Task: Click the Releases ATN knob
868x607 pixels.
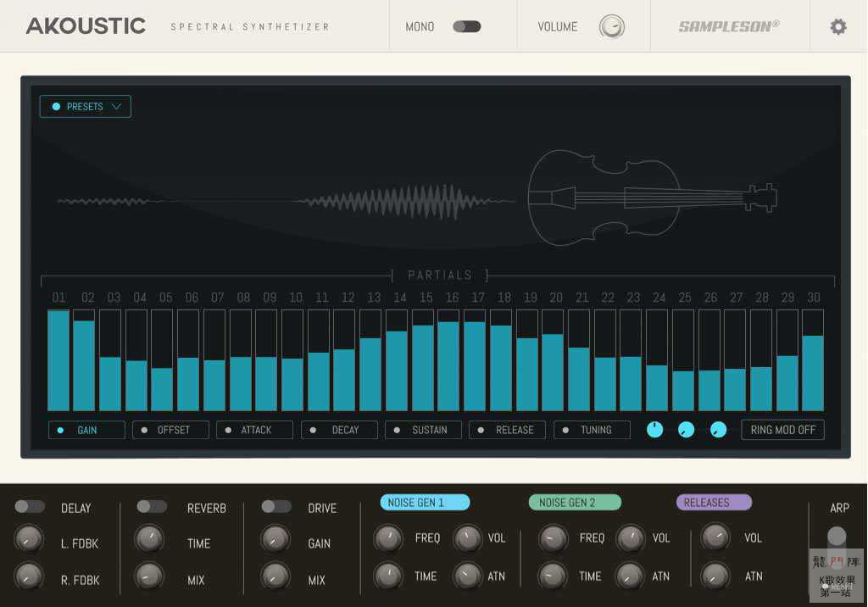Action: (715, 576)
